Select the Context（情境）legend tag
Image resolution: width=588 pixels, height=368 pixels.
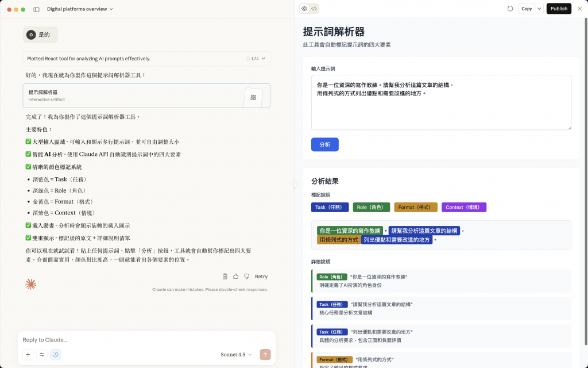click(464, 207)
